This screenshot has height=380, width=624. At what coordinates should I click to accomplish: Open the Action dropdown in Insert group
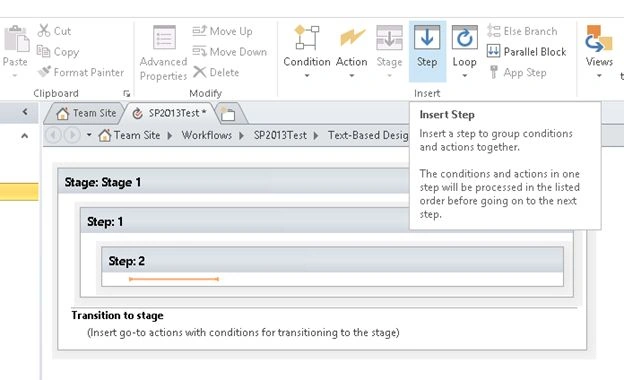click(x=352, y=76)
